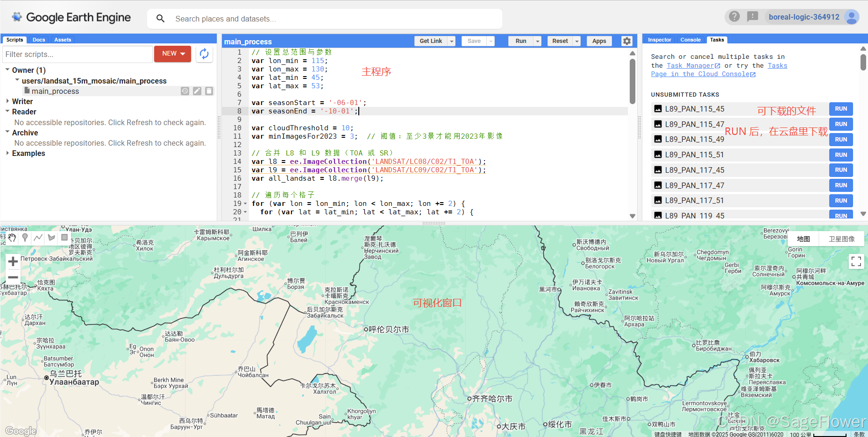Rename main_process using the pencil icon
The width and height of the screenshot is (868, 437).
197,91
